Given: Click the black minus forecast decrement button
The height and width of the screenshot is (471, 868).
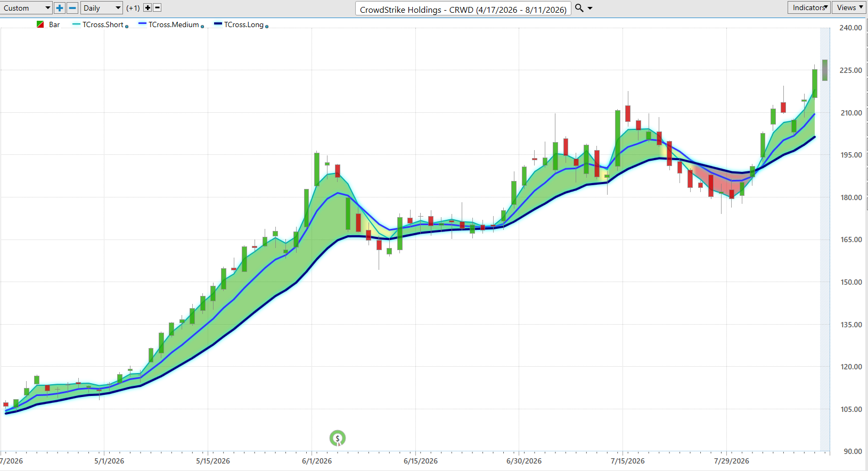Looking at the screenshot, I should pos(157,8).
